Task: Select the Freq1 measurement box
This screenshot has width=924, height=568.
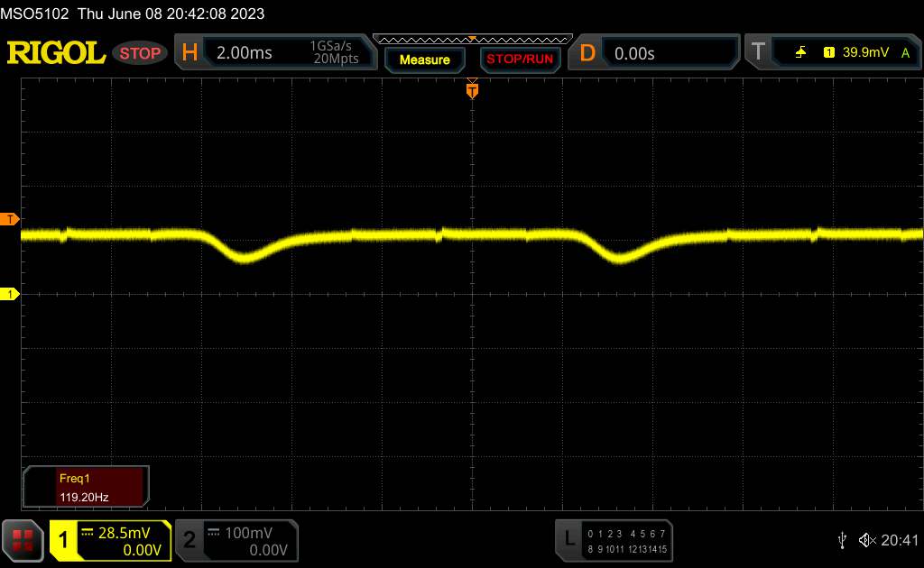Action: click(x=86, y=487)
